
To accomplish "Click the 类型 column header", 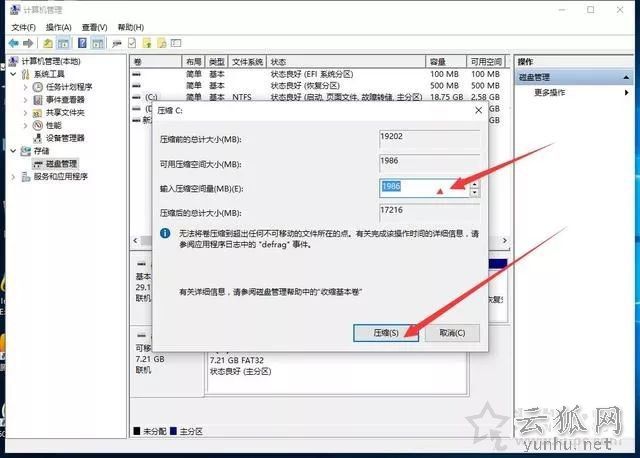I will pos(217,62).
